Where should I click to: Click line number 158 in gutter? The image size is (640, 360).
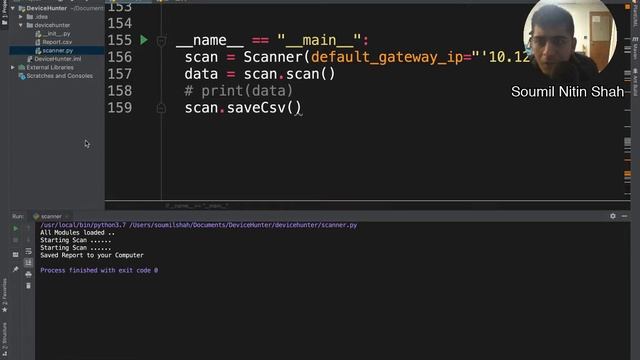pos(120,91)
